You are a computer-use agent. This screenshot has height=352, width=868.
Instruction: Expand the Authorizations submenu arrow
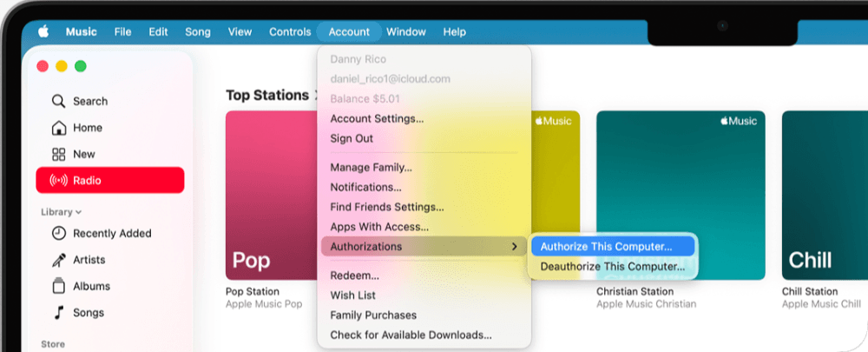[x=514, y=247]
